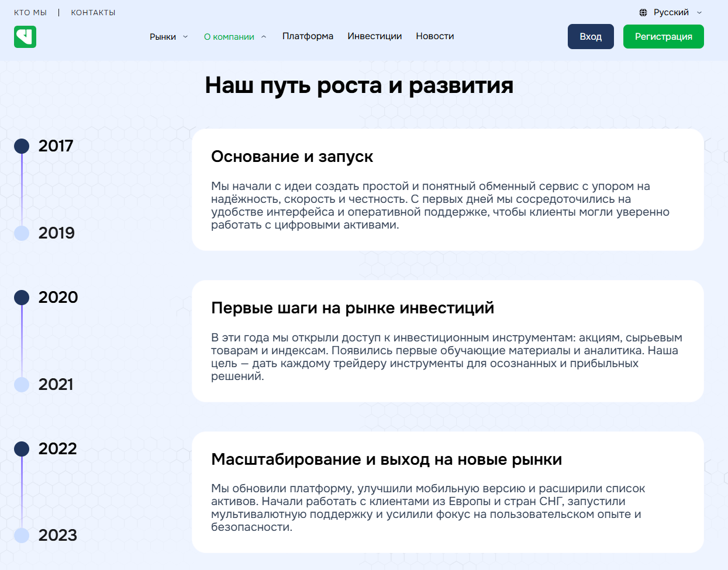Click the Основание и запуск card

point(447,190)
